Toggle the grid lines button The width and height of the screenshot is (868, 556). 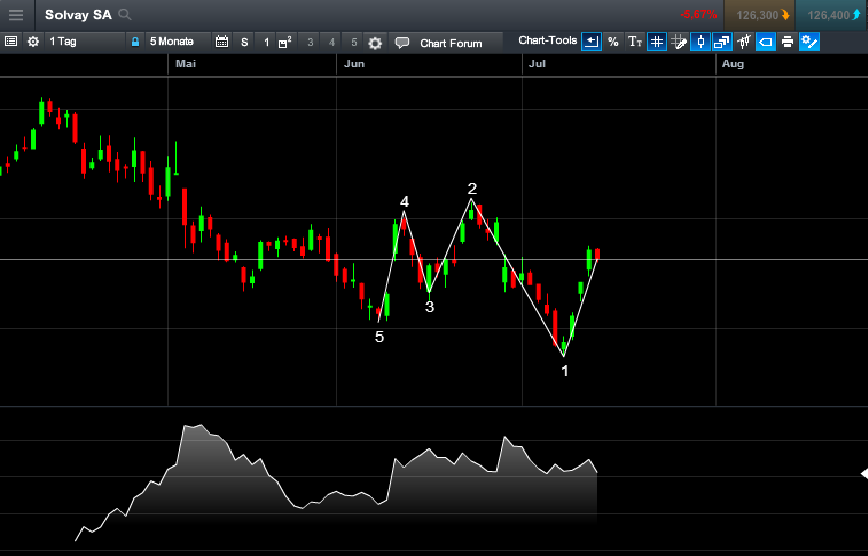click(x=657, y=42)
